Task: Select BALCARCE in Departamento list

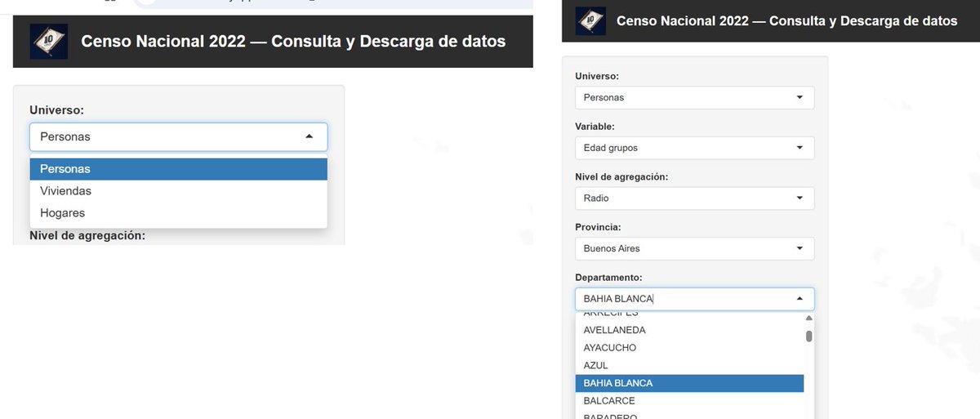Action: [689, 401]
